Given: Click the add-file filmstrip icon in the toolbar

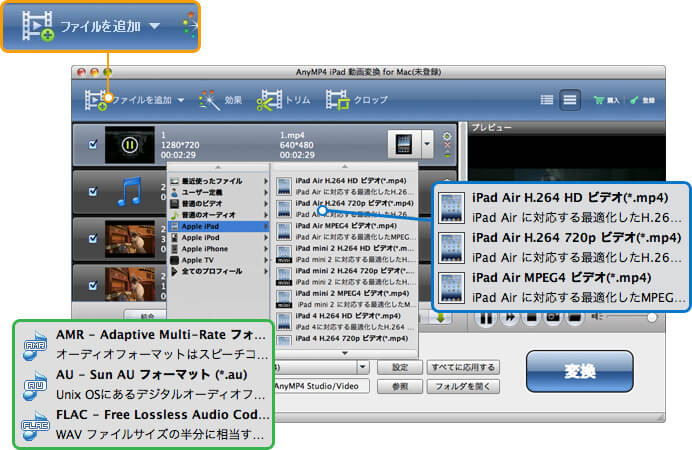Looking at the screenshot, I should 95,100.
